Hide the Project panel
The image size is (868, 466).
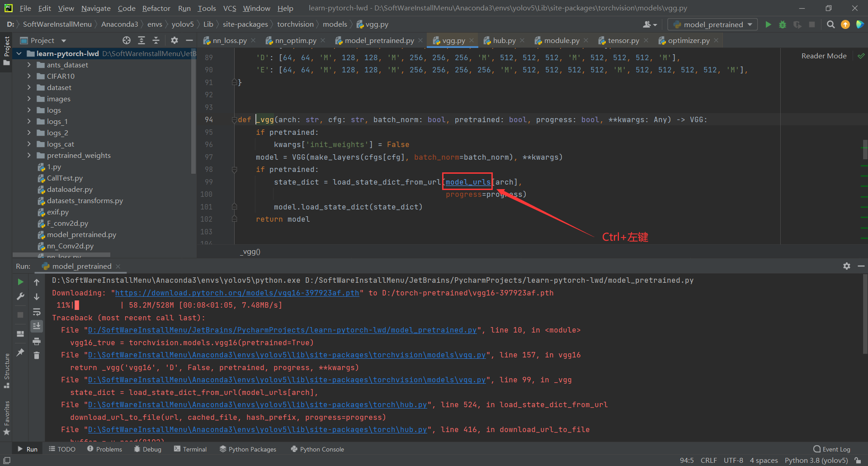point(189,40)
